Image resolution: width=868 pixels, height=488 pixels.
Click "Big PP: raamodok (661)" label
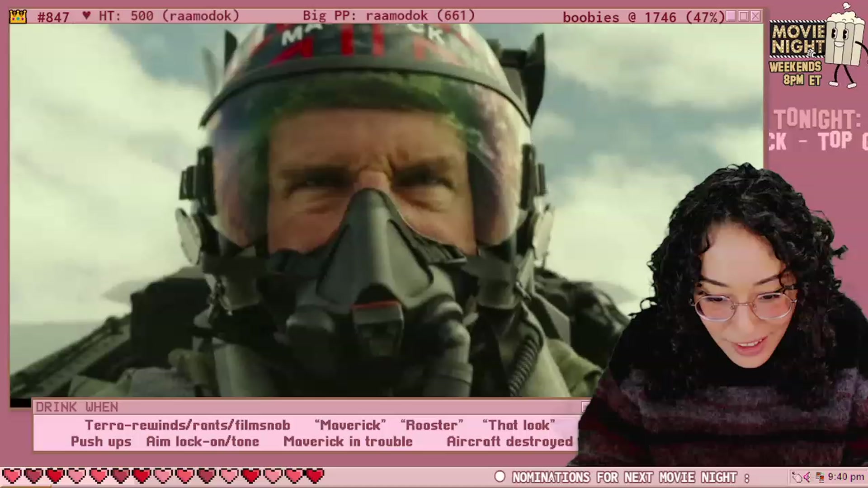[x=389, y=16]
